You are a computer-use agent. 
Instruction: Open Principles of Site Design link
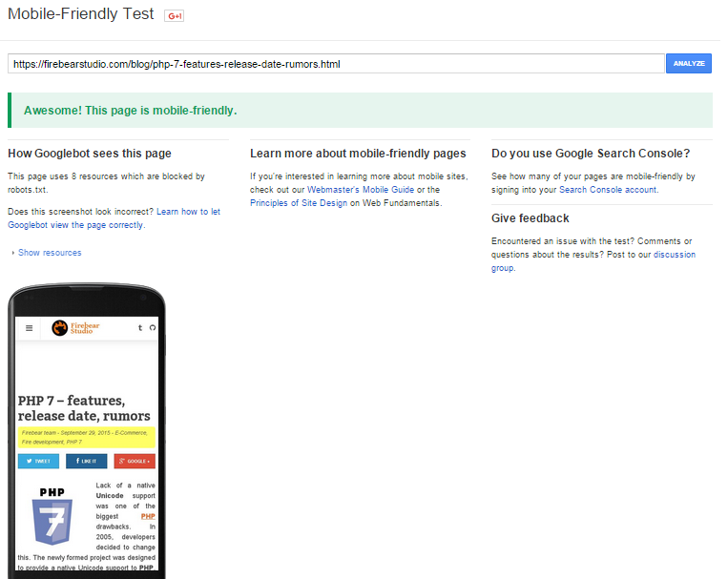[x=299, y=203]
